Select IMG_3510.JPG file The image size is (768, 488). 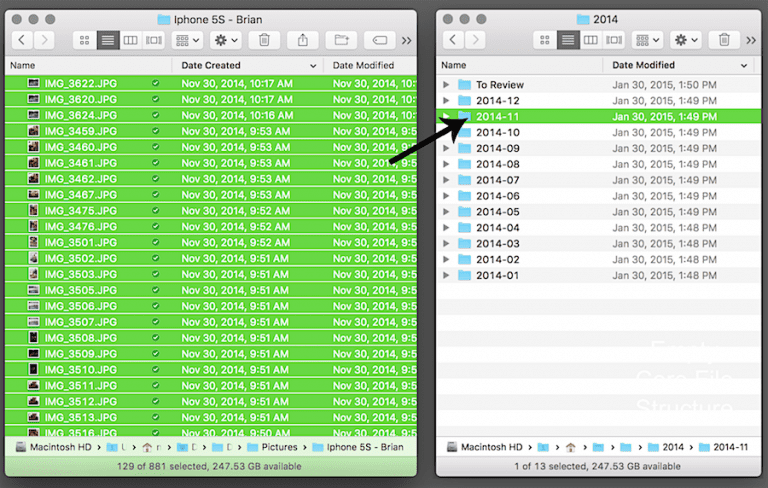coord(211,369)
